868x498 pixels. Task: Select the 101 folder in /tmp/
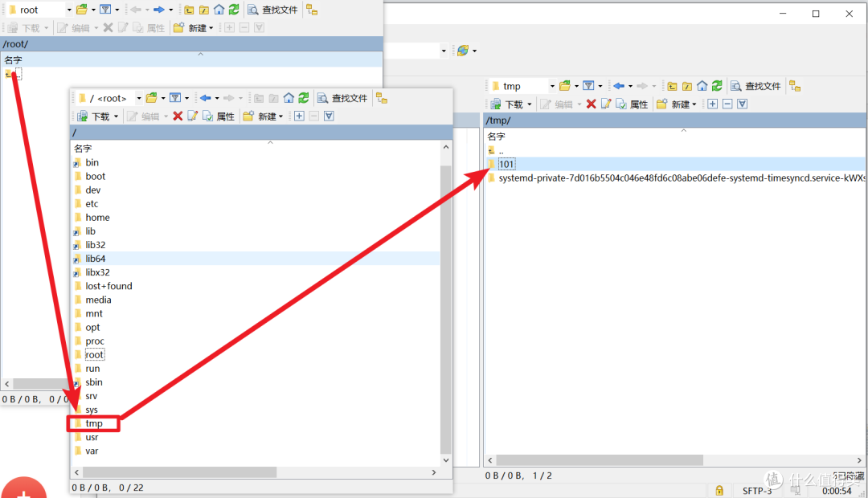(x=506, y=164)
